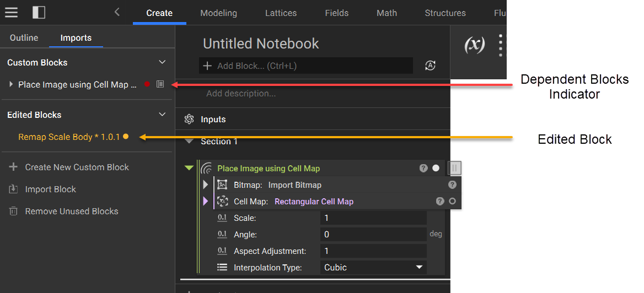Viewport: 644px width, 293px height.
Task: Click the Scale number type icon
Action: [222, 218]
